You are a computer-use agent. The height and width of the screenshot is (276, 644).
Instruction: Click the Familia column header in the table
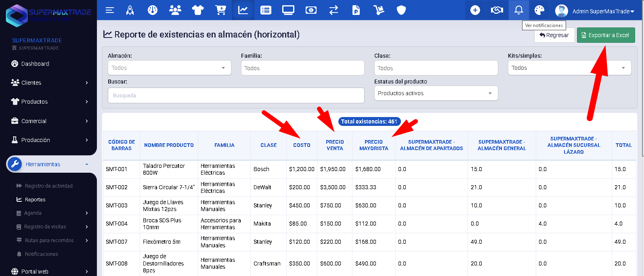pos(224,145)
